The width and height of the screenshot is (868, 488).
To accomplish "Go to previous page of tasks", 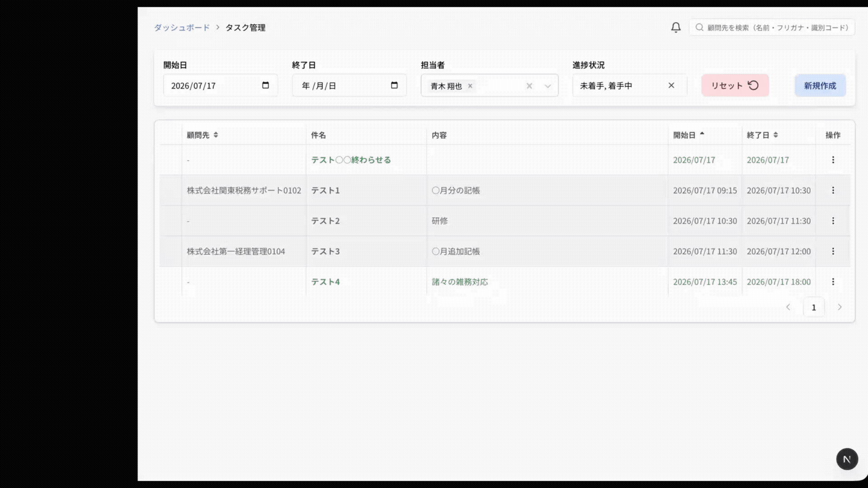I will [x=788, y=307].
